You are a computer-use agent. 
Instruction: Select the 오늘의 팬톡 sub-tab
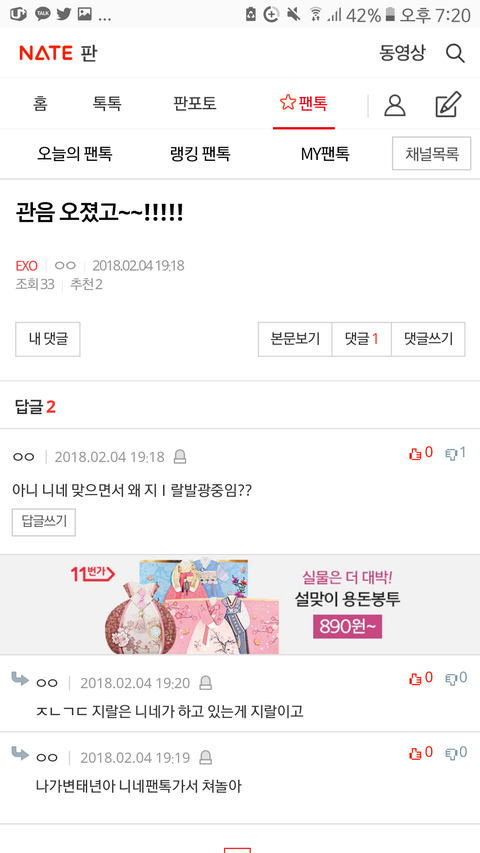75,154
